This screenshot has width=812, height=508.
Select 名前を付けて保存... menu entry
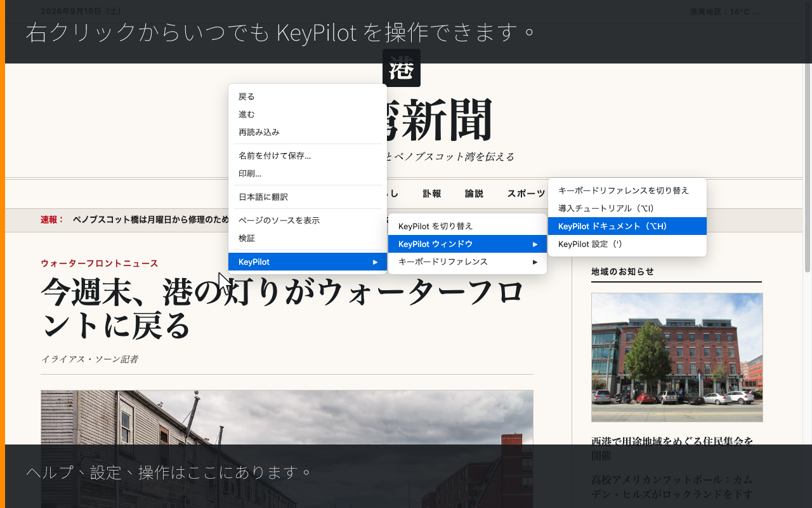pyautogui.click(x=308, y=156)
